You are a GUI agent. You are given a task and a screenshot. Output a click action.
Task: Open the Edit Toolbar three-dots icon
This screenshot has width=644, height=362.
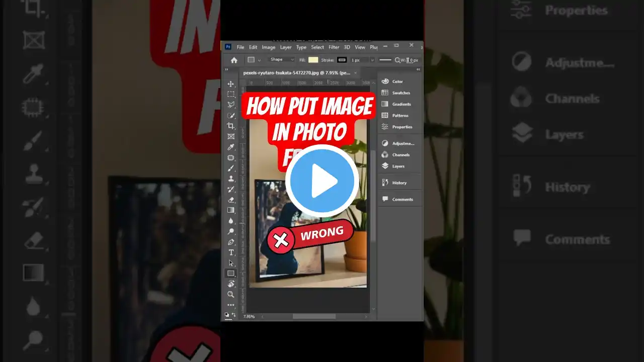231,305
